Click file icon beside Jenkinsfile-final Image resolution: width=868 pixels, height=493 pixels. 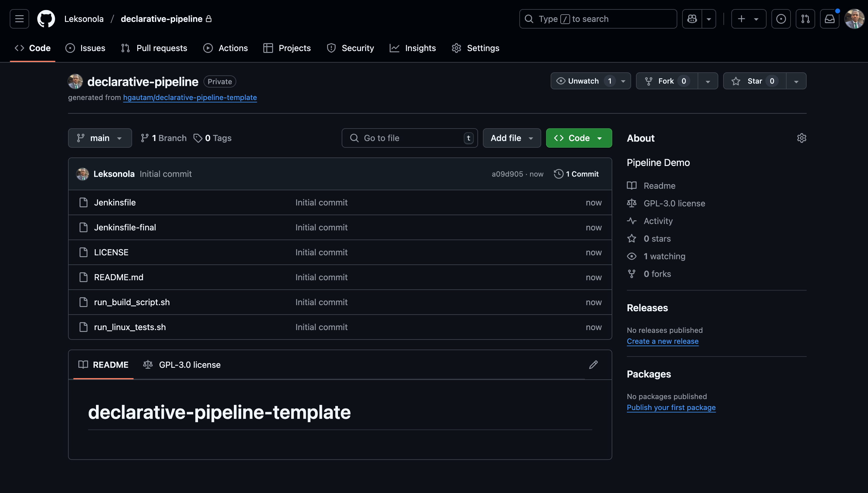click(x=83, y=228)
